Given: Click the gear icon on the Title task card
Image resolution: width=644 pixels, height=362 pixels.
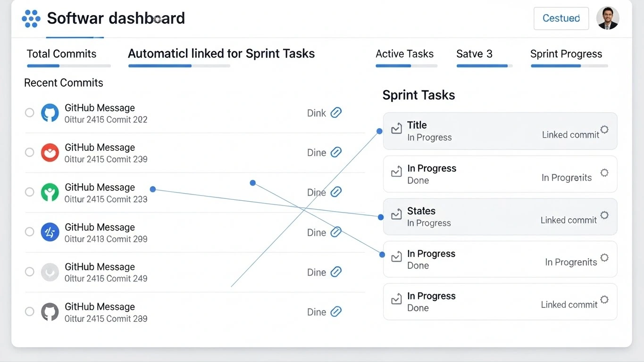Looking at the screenshot, I should 604,130.
